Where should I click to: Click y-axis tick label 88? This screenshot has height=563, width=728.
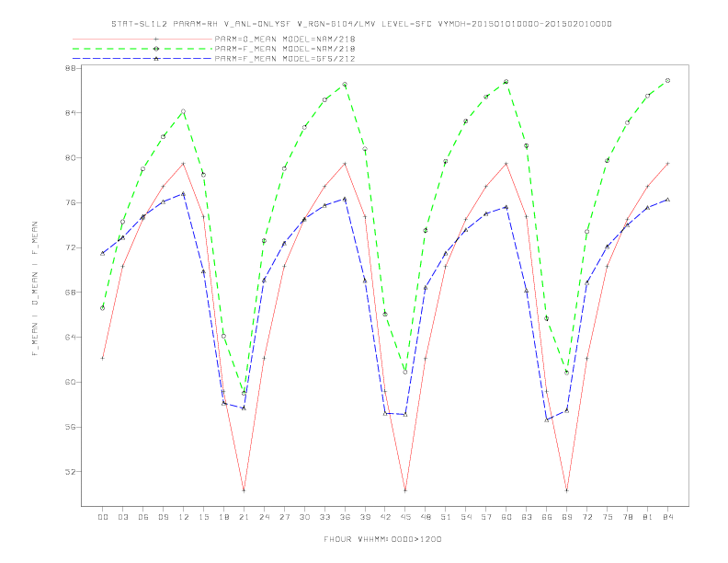pos(70,68)
